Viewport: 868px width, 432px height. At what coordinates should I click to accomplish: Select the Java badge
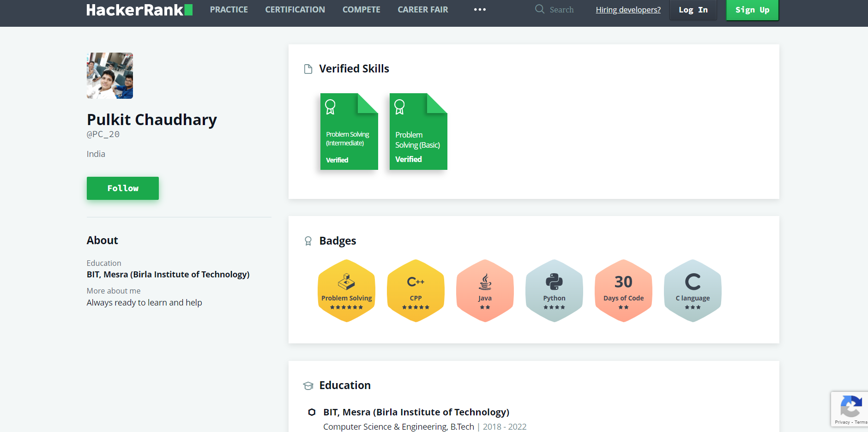point(485,291)
